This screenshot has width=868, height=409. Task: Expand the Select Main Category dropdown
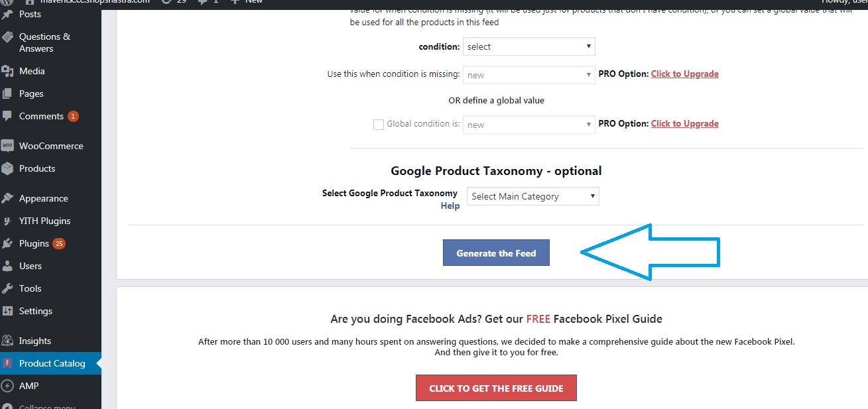[532, 196]
